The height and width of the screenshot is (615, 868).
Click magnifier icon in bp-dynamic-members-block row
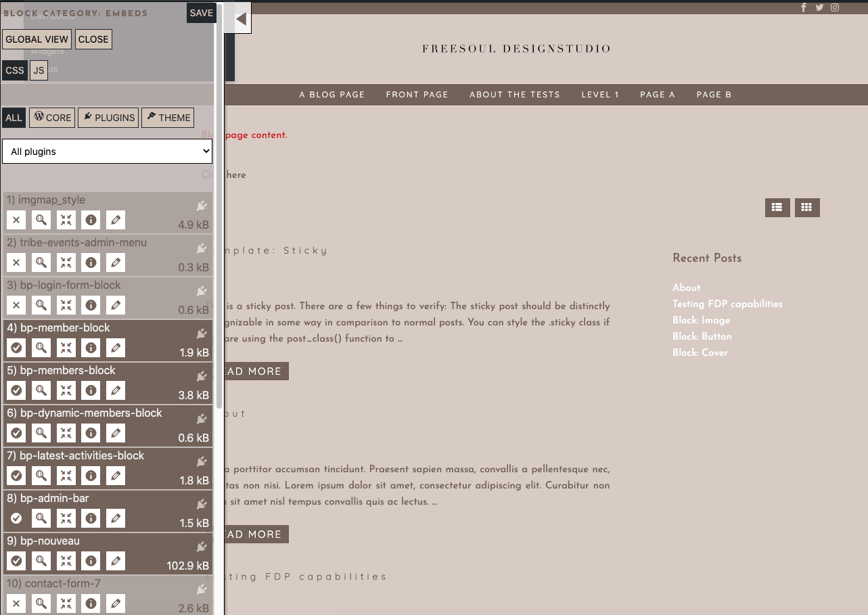pyautogui.click(x=41, y=433)
